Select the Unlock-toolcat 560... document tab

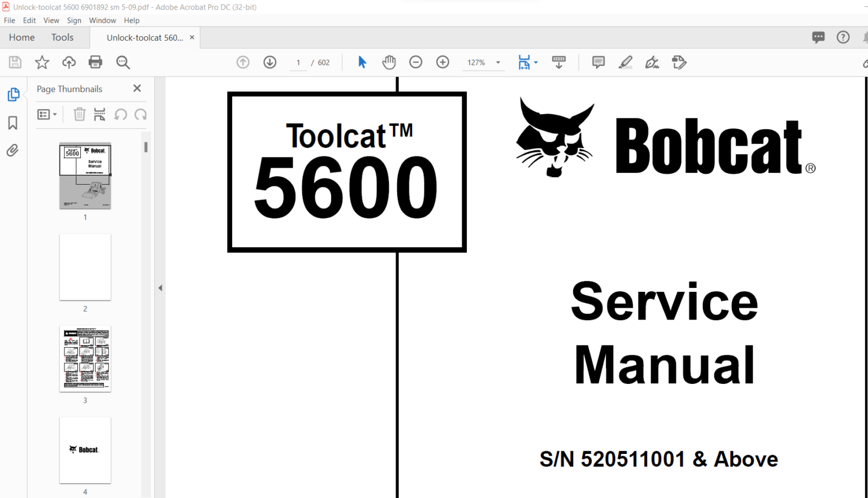coord(145,38)
